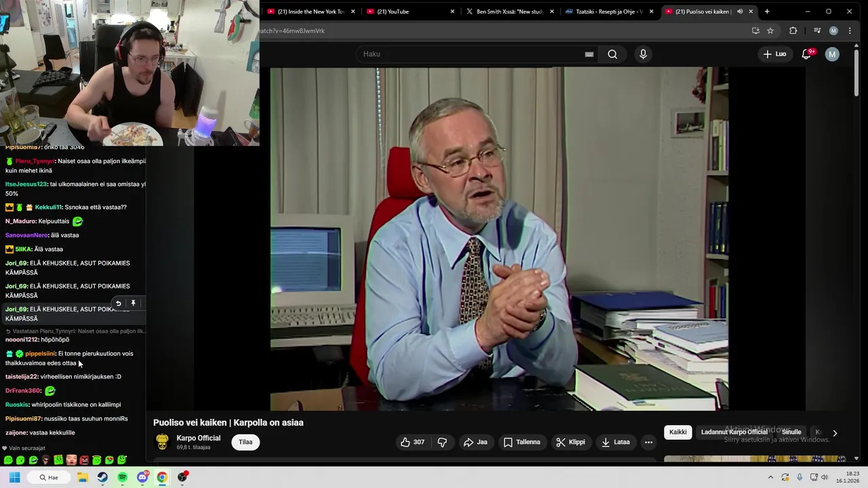Viewport: 868px width, 488px height.
Task: Mute the Puoliso vei kaiken tab audio
Action: click(x=740, y=12)
